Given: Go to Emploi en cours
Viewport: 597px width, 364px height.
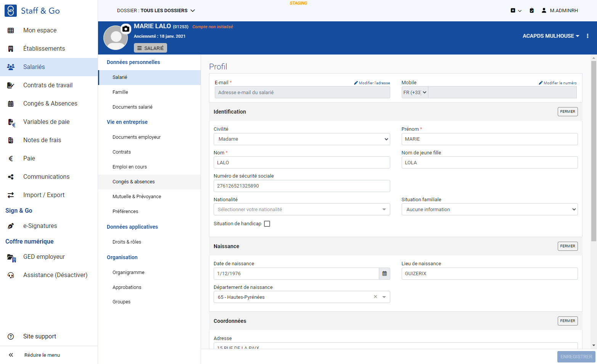Looking at the screenshot, I should point(150,167).
